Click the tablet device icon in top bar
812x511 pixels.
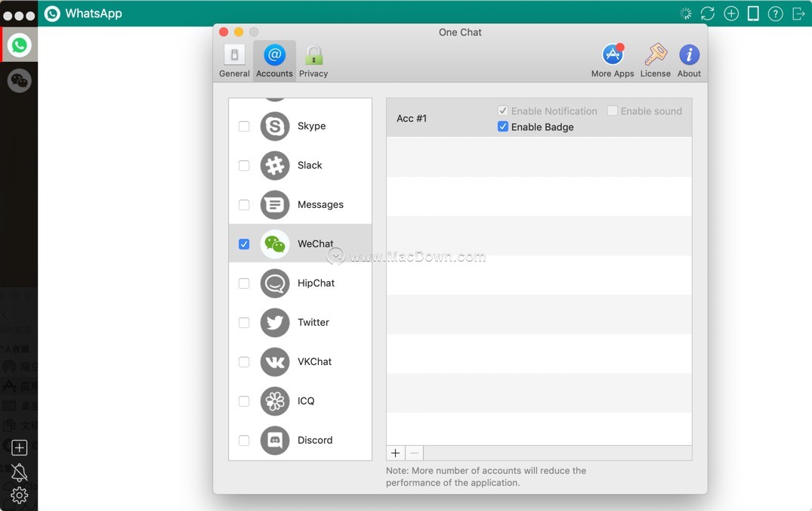tap(753, 14)
